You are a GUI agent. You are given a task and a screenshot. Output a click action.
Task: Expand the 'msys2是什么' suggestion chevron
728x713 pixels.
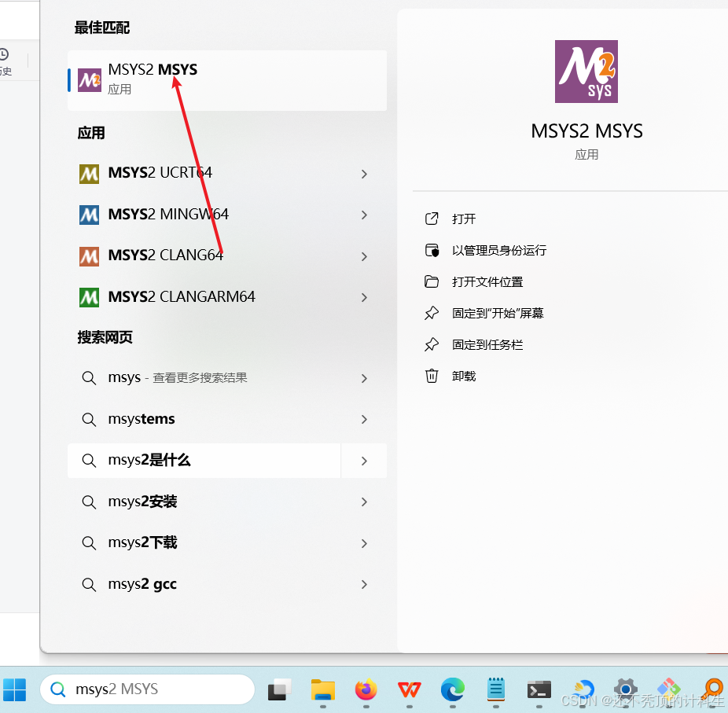(x=365, y=461)
